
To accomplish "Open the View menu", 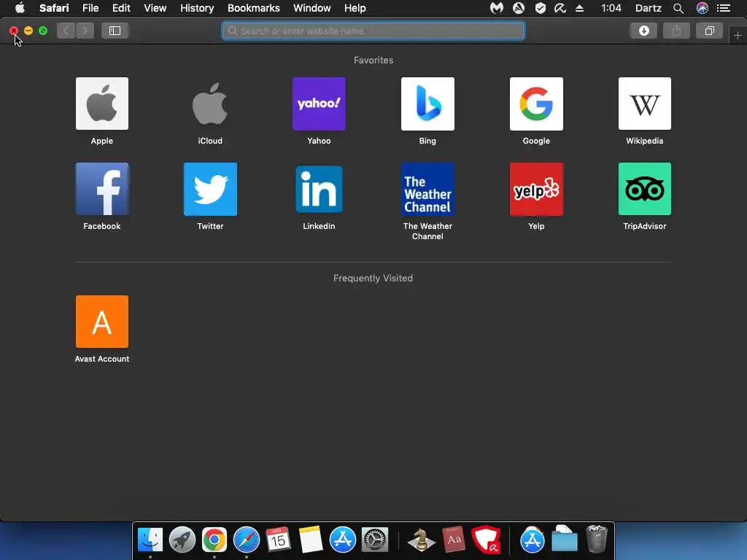I will [155, 8].
